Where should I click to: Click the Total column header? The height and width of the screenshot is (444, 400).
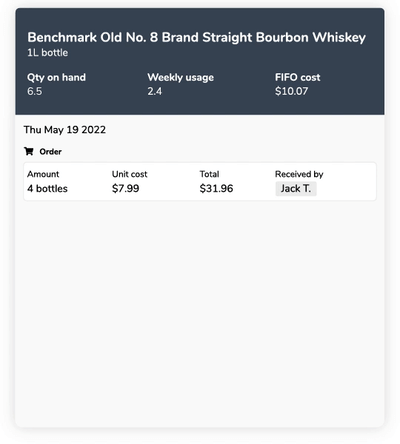point(209,174)
